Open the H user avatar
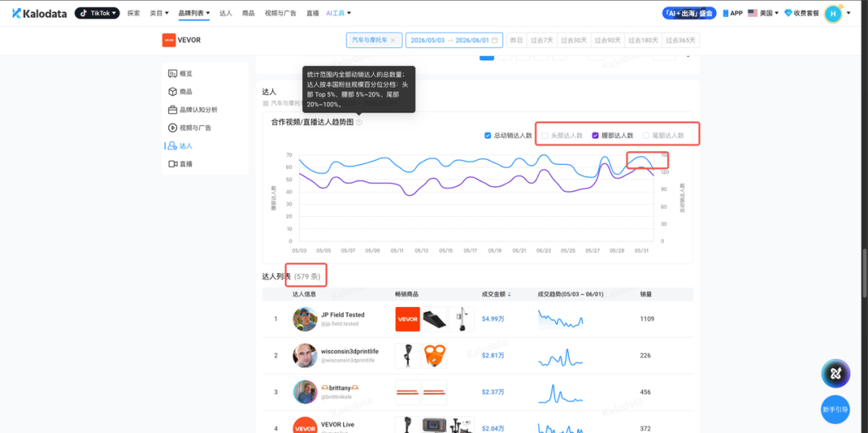Viewport: 868px width, 433px height. [x=833, y=14]
